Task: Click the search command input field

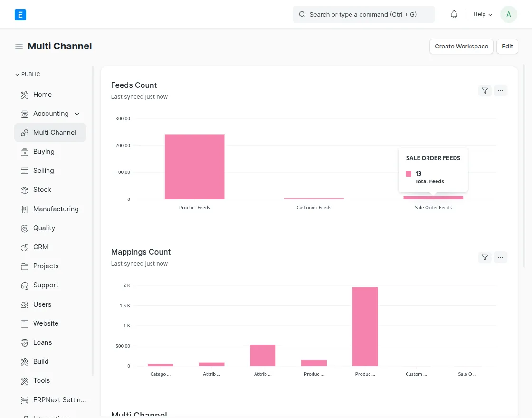Action: (x=363, y=14)
